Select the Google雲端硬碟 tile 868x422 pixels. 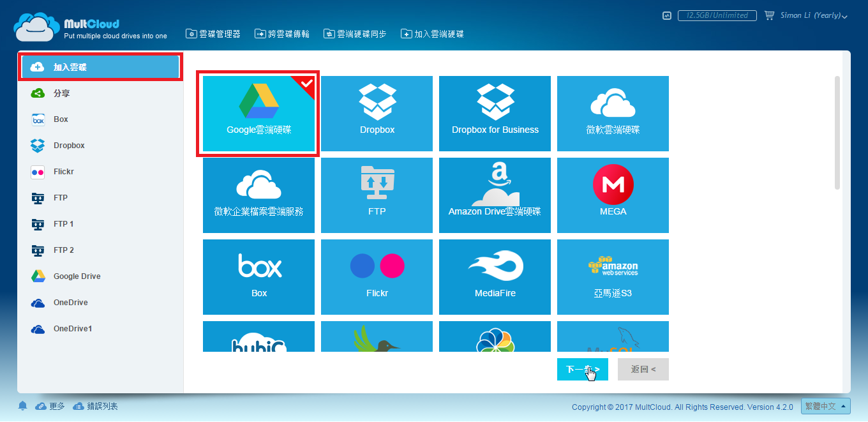(x=258, y=114)
